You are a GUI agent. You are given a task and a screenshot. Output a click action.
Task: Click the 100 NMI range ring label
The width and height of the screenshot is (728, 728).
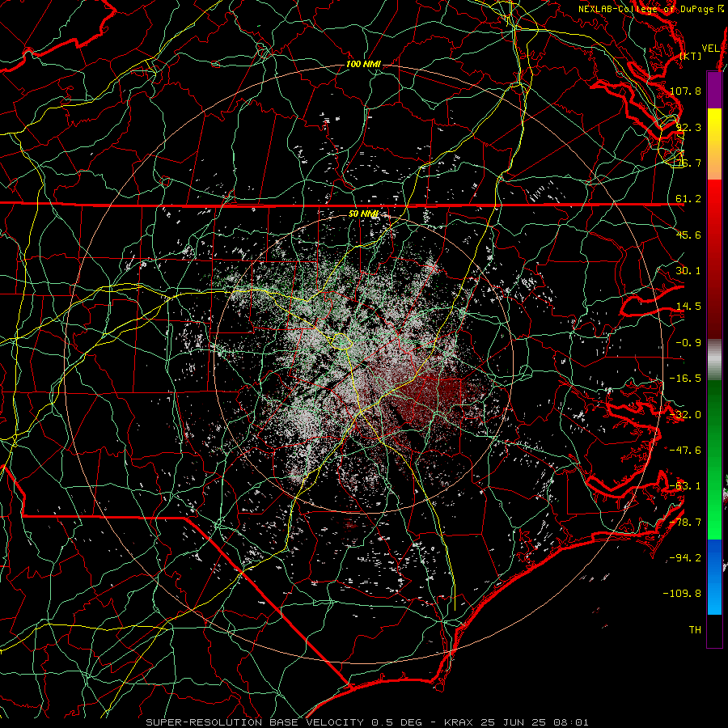coord(363,64)
